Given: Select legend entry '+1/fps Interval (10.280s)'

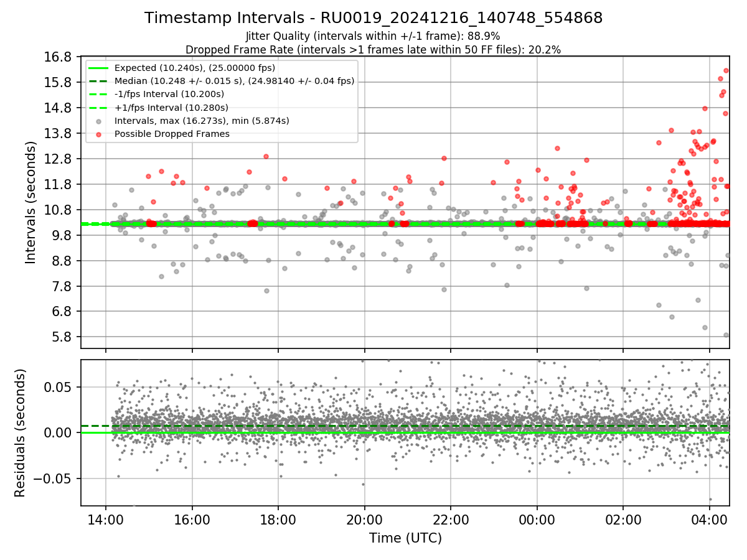Looking at the screenshot, I should [x=171, y=108].
